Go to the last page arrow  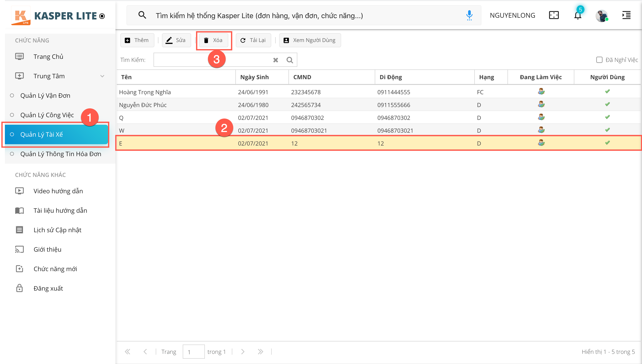coord(260,352)
